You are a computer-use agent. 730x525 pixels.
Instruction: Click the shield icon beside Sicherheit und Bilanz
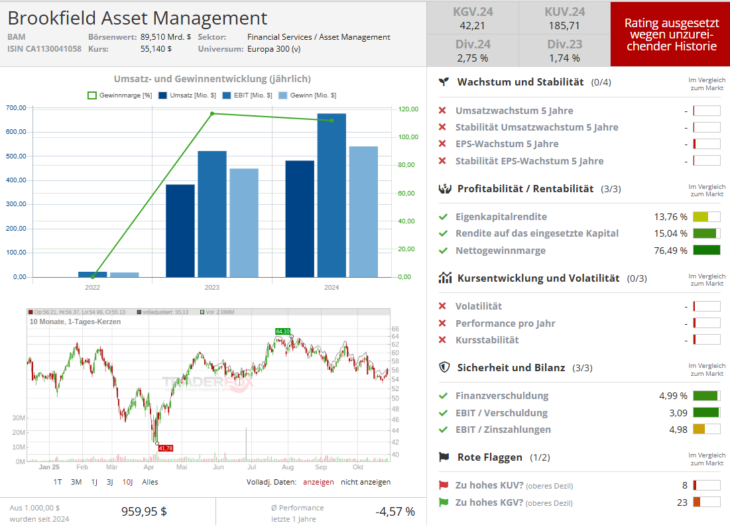pyautogui.click(x=444, y=367)
